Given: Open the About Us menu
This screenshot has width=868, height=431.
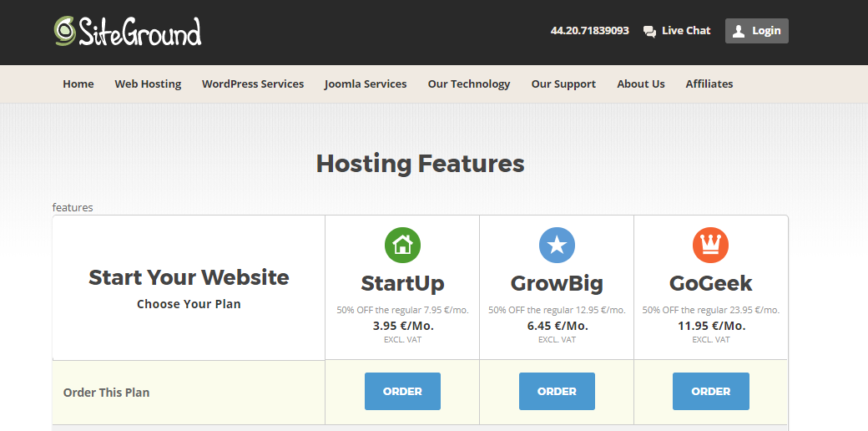Looking at the screenshot, I should click(641, 84).
